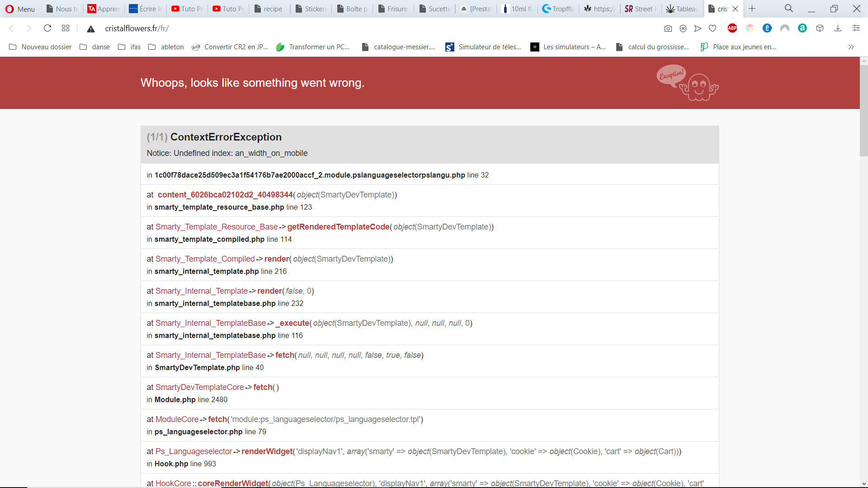Click the downloads arrow icon
This screenshot has height=488, width=868.
pyautogui.click(x=838, y=28)
